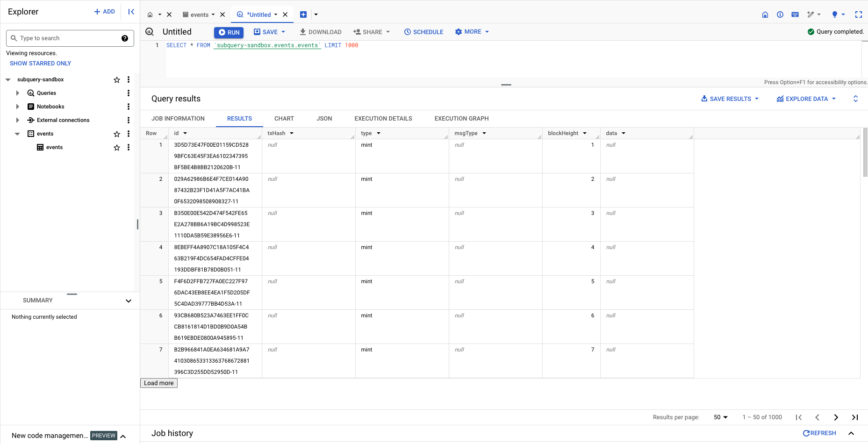Open actions menu for subquery-sandbox
The image size is (868, 444).
[x=129, y=80]
